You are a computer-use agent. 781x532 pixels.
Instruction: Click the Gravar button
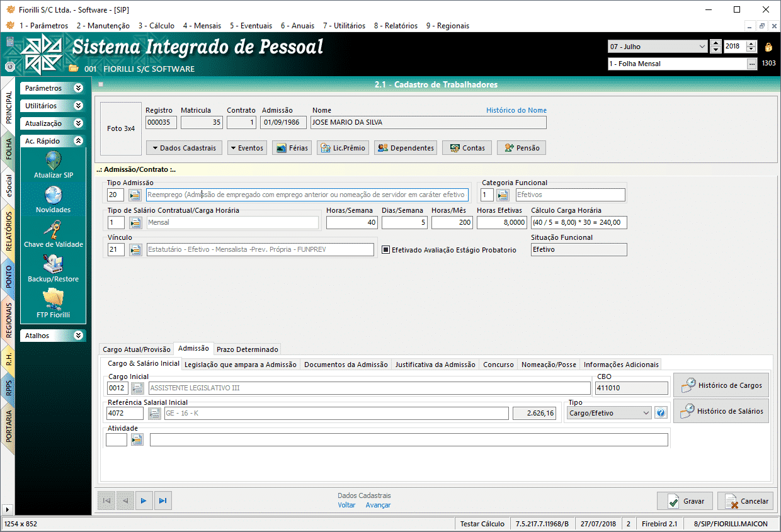click(685, 501)
